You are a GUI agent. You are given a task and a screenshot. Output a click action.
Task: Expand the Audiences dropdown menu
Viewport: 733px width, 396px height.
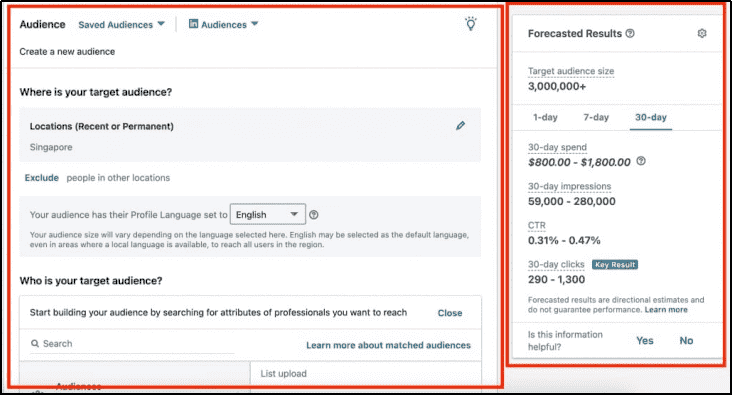click(223, 24)
